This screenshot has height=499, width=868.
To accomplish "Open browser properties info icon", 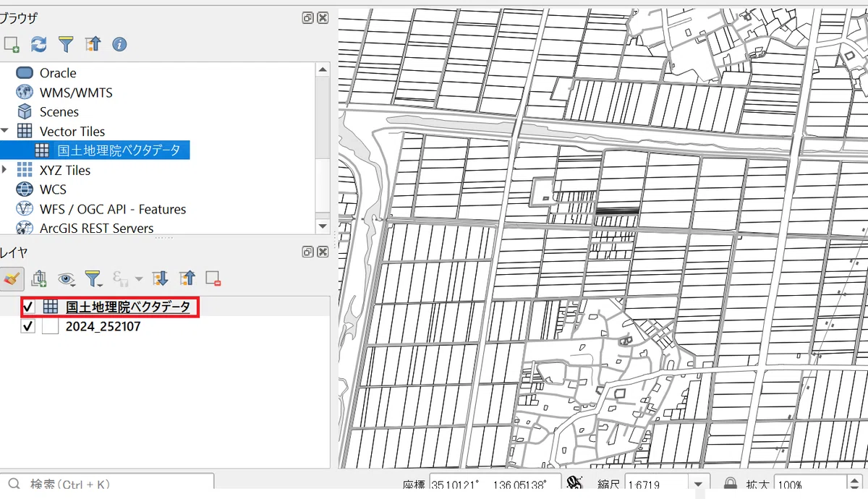I will coord(119,45).
